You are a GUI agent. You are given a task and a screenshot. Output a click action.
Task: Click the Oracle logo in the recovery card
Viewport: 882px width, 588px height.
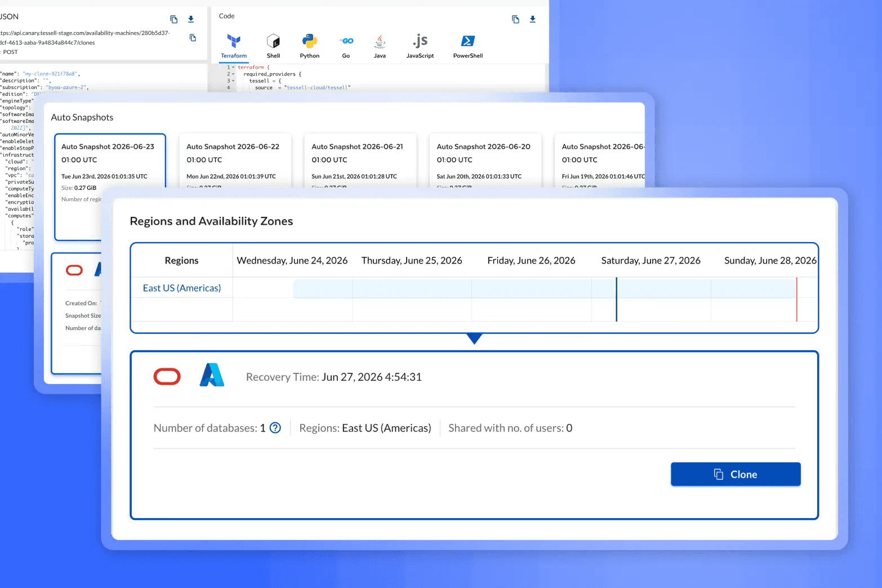pos(167,377)
